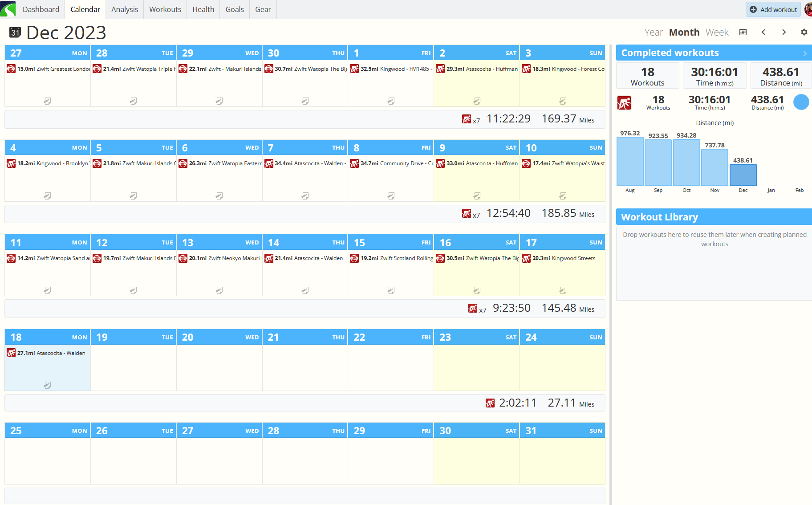The image size is (812, 505).
Task: Select the Sep distance bar
Action: (x=658, y=163)
